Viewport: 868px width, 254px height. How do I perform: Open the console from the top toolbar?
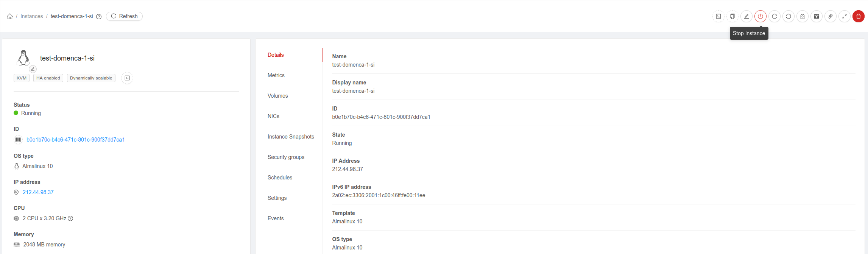718,16
